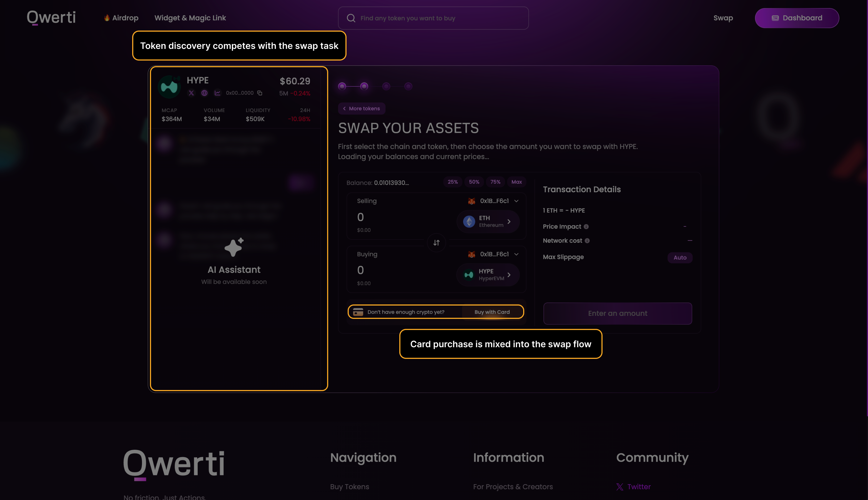Choose 25% of balance
This screenshot has height=500, width=868.
(x=452, y=182)
